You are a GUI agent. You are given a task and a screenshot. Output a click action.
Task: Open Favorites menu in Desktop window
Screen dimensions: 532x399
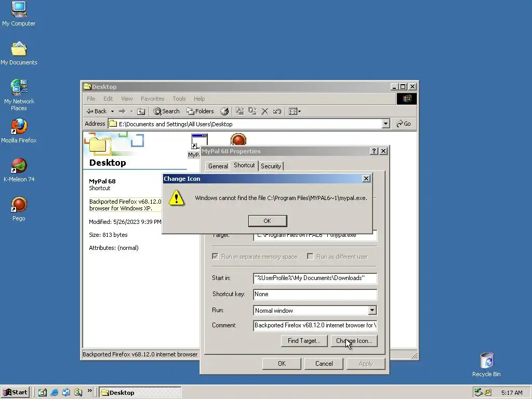152,99
